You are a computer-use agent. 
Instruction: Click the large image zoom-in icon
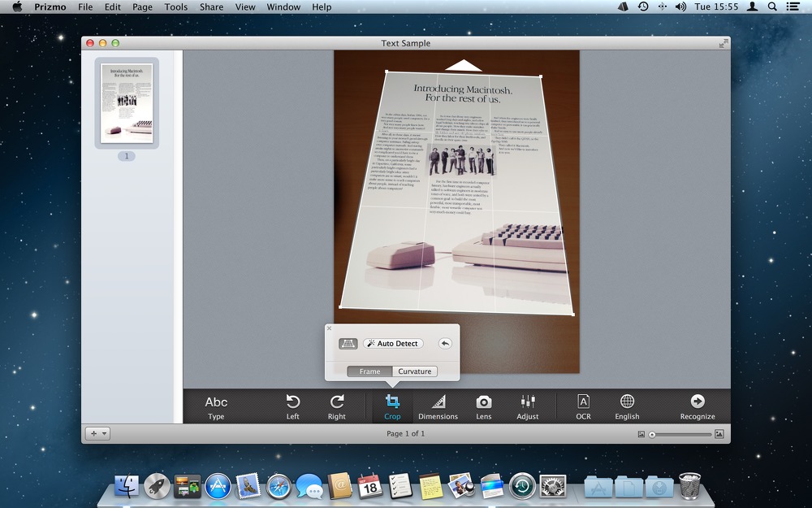[719, 434]
